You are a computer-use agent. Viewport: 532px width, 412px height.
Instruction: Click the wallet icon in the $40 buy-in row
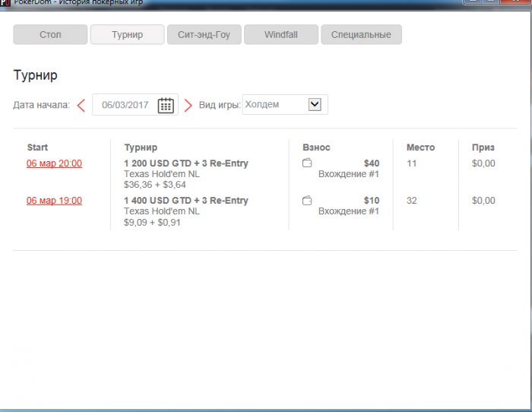click(307, 163)
